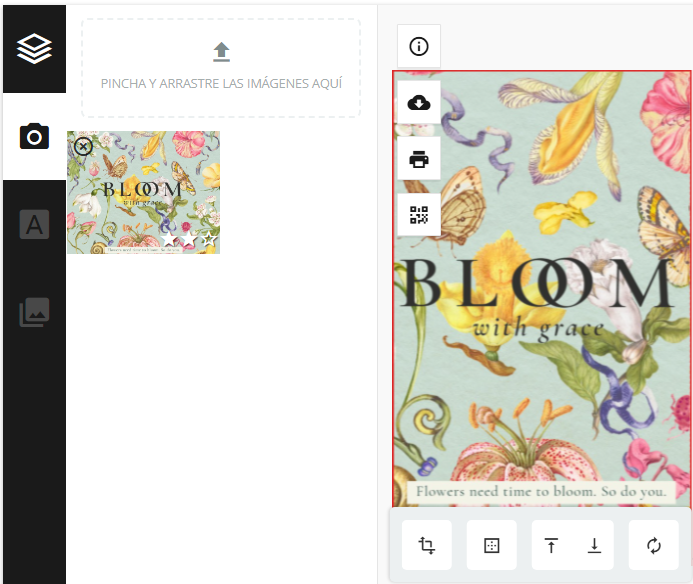Select the crop tool in bottom toolbar
Viewport: 693px width, 584px height.
tap(426, 545)
